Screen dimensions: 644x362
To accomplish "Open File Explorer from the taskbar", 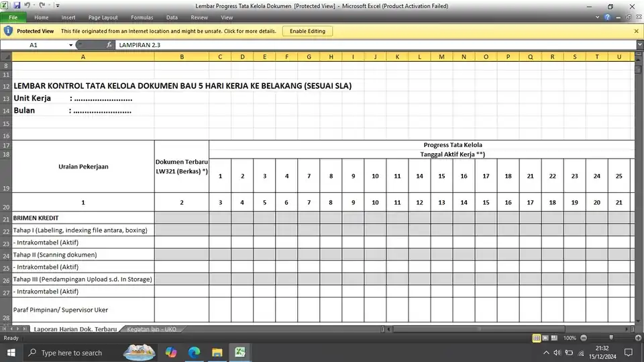I will coord(217,353).
